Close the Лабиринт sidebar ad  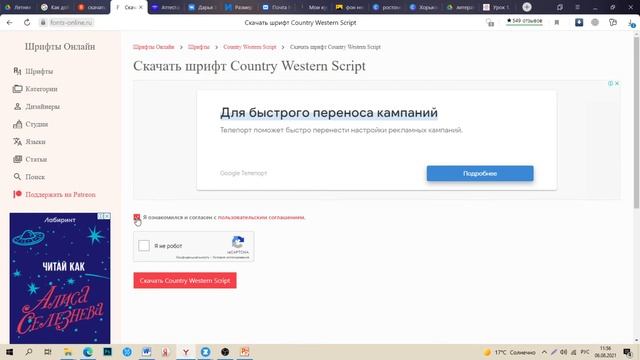[107, 216]
